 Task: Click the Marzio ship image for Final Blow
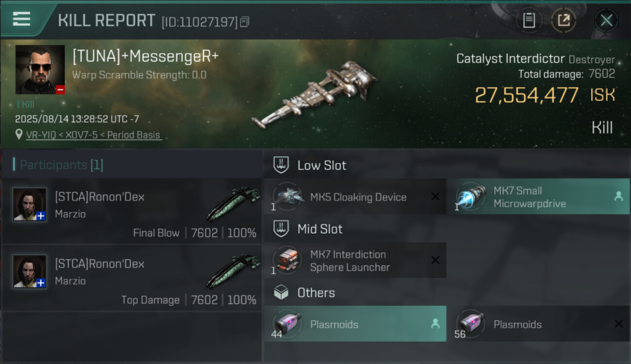(x=232, y=204)
